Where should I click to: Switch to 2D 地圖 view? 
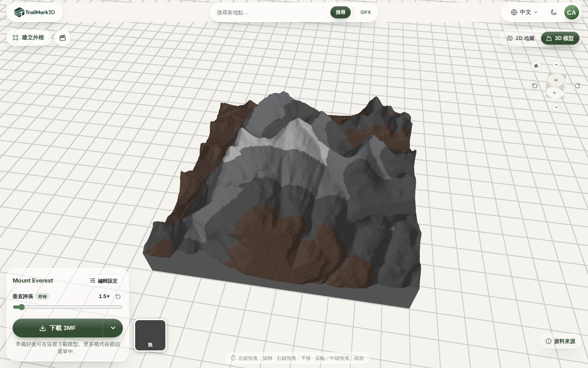click(x=521, y=38)
